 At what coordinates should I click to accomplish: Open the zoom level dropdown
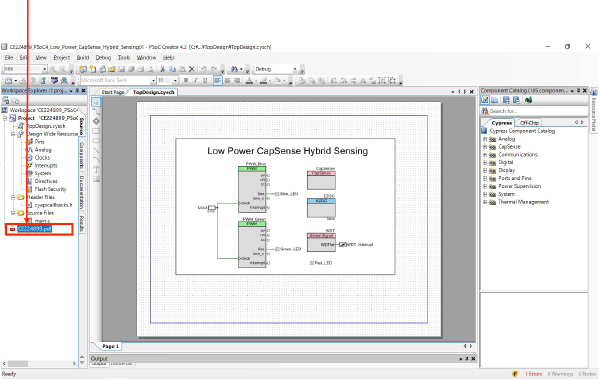44,69
